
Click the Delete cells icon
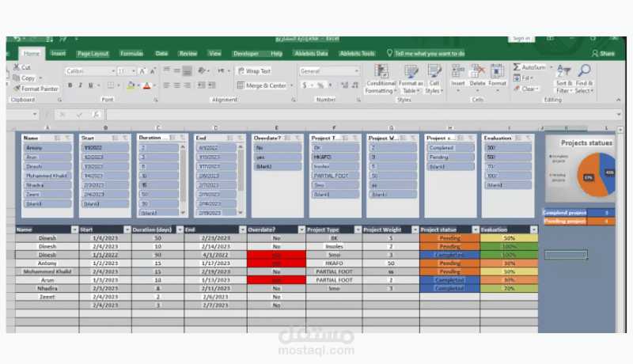pyautogui.click(x=477, y=71)
